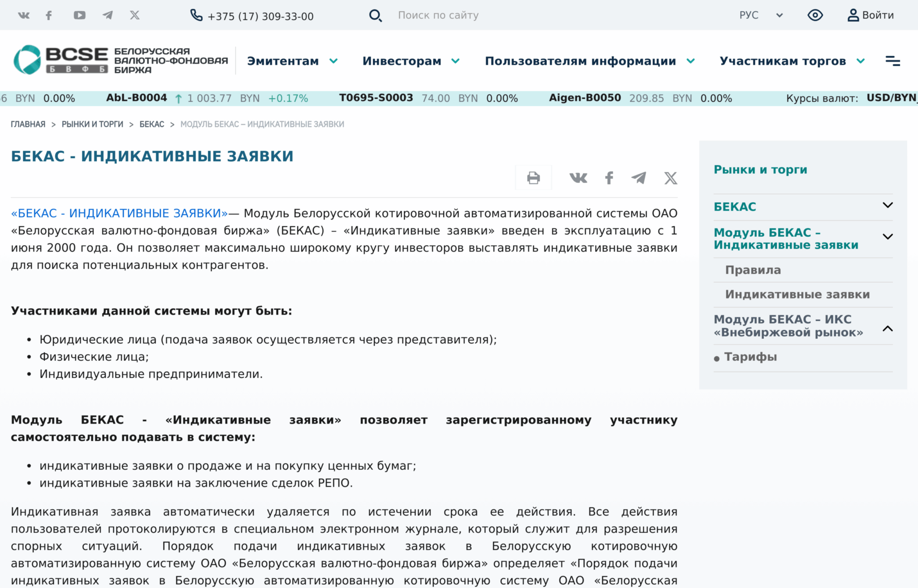Click the user profile icon beside Войти
Screen dimensions: 918x588
(853, 15)
